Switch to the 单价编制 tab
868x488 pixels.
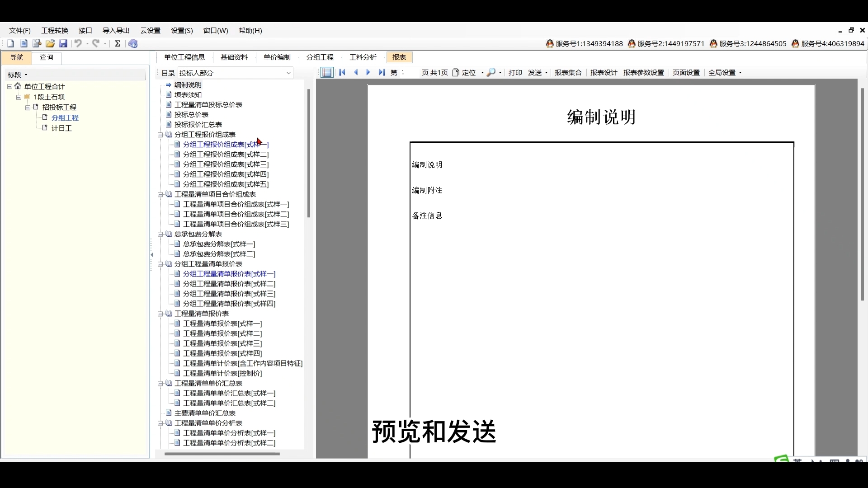tap(277, 57)
